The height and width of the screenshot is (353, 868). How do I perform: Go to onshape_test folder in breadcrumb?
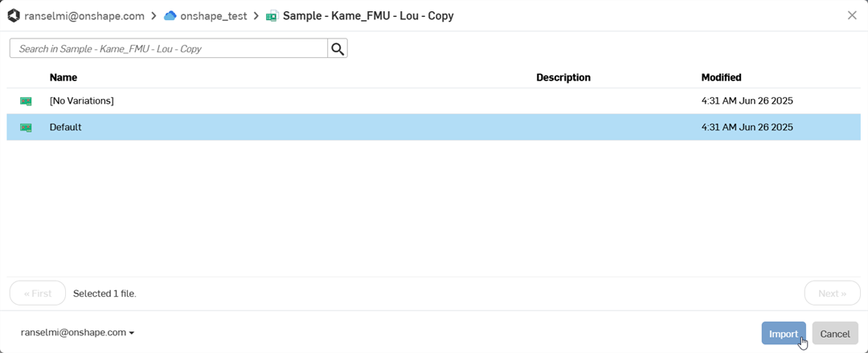click(212, 15)
